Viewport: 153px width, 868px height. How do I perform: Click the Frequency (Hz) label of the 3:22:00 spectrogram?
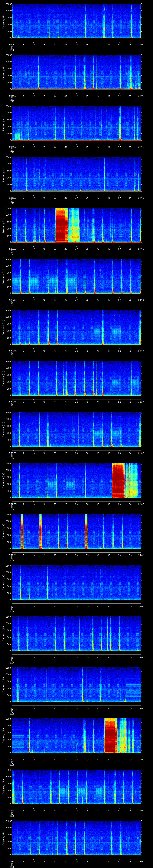(3, 21)
